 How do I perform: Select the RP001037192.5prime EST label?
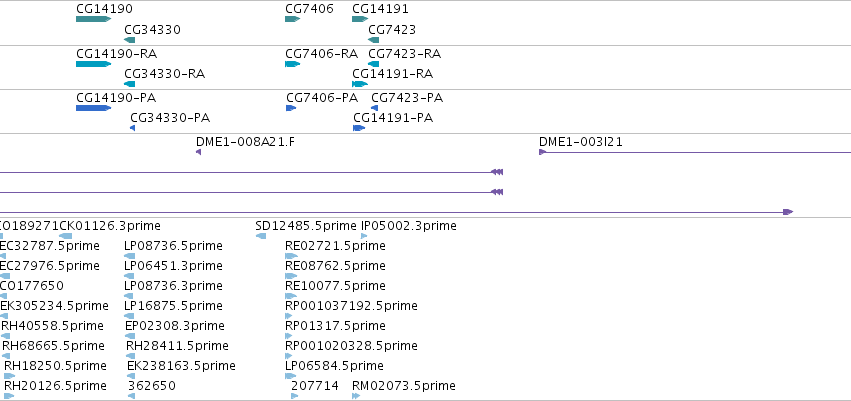point(351,306)
